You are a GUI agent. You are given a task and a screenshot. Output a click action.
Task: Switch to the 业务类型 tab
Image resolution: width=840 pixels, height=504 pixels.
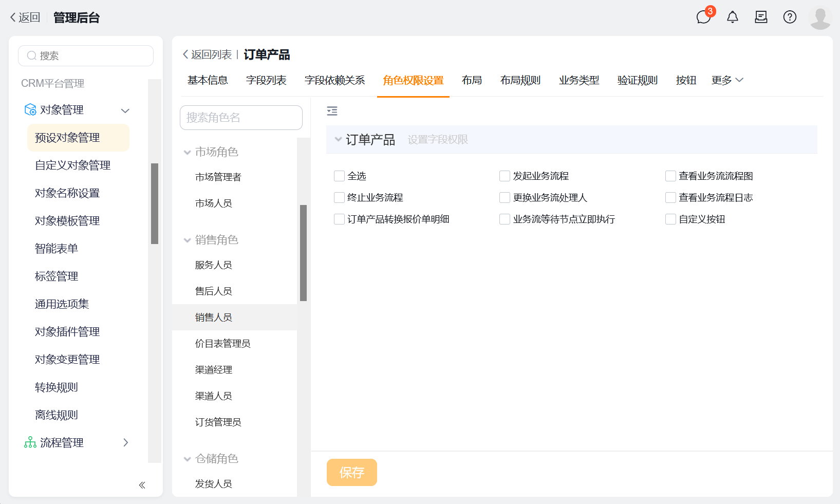coord(579,80)
